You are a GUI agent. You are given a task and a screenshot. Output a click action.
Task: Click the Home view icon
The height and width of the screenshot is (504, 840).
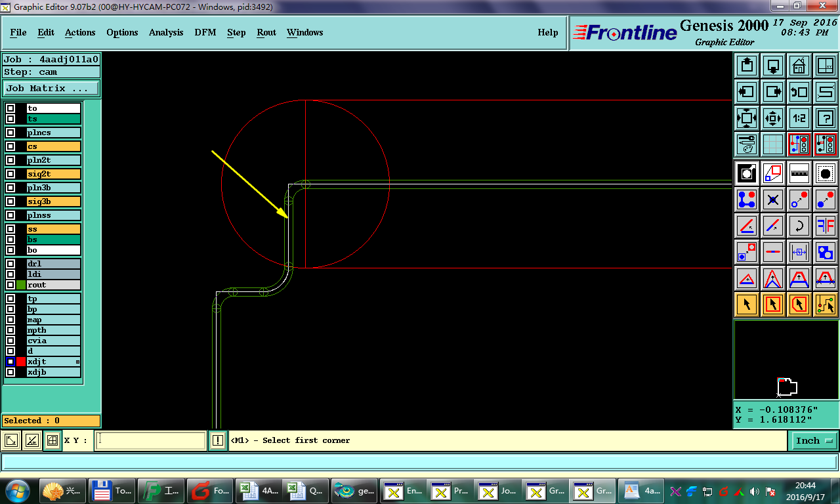pos(799,66)
